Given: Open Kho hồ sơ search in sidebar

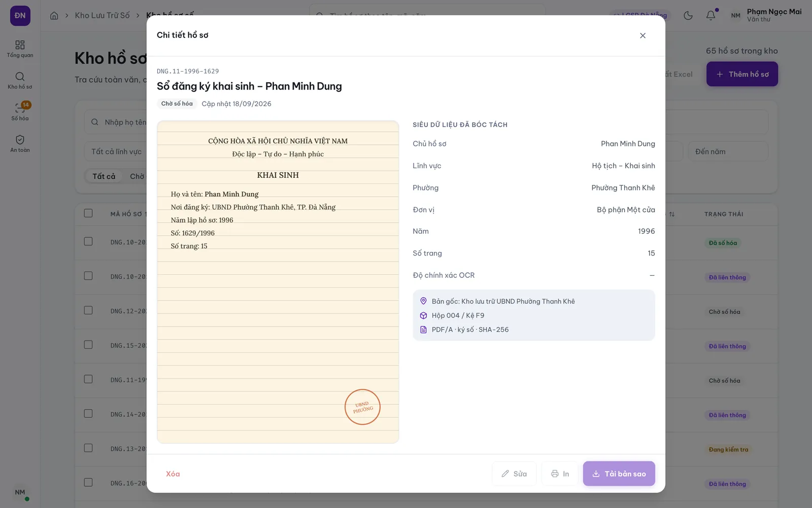Looking at the screenshot, I should 20,80.
